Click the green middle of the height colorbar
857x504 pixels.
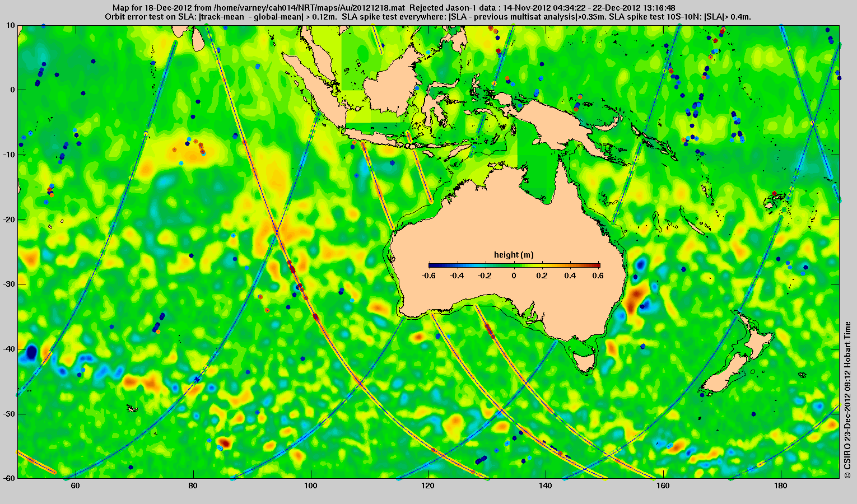pyautogui.click(x=514, y=265)
